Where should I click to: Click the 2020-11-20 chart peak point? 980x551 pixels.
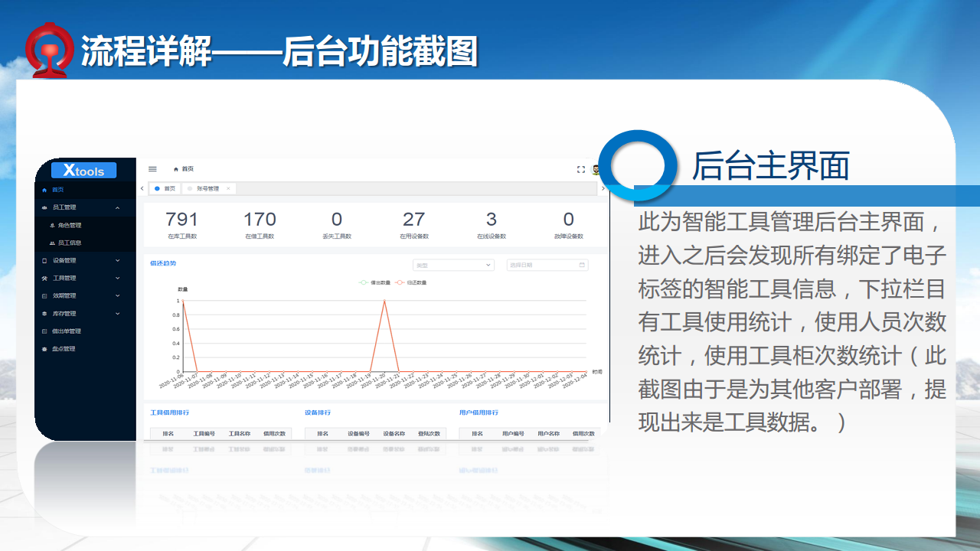point(384,301)
